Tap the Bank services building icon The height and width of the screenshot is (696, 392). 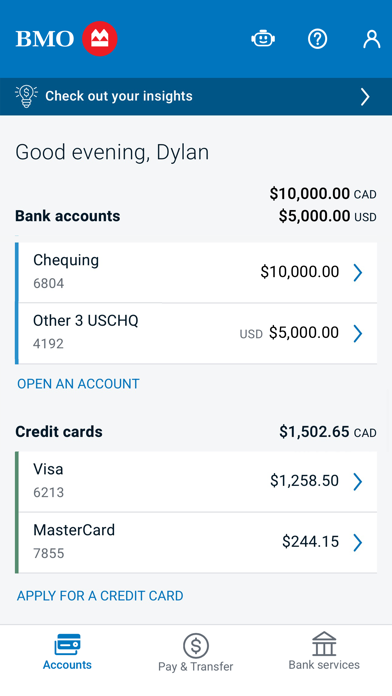point(324,644)
